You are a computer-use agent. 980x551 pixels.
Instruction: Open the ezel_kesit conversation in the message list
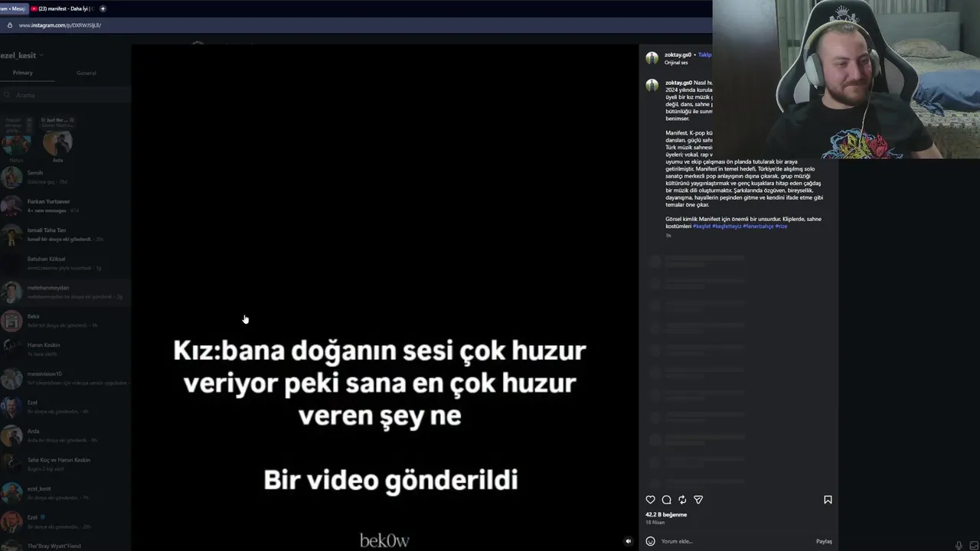[65, 493]
